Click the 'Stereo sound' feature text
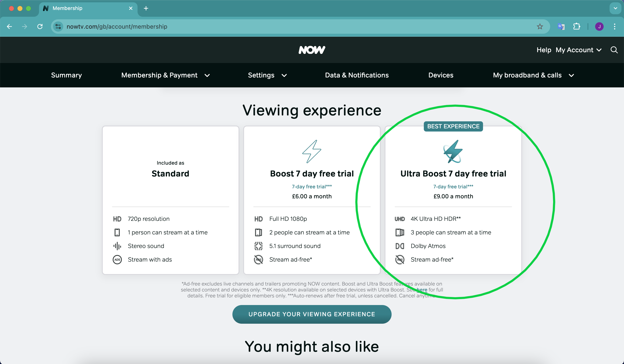This screenshot has width=624, height=364. pyautogui.click(x=146, y=246)
